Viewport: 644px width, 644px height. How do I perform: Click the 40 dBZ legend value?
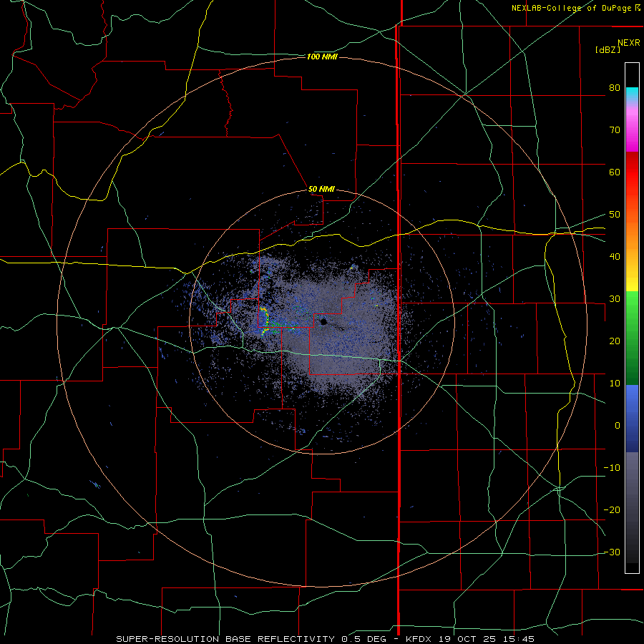615,257
